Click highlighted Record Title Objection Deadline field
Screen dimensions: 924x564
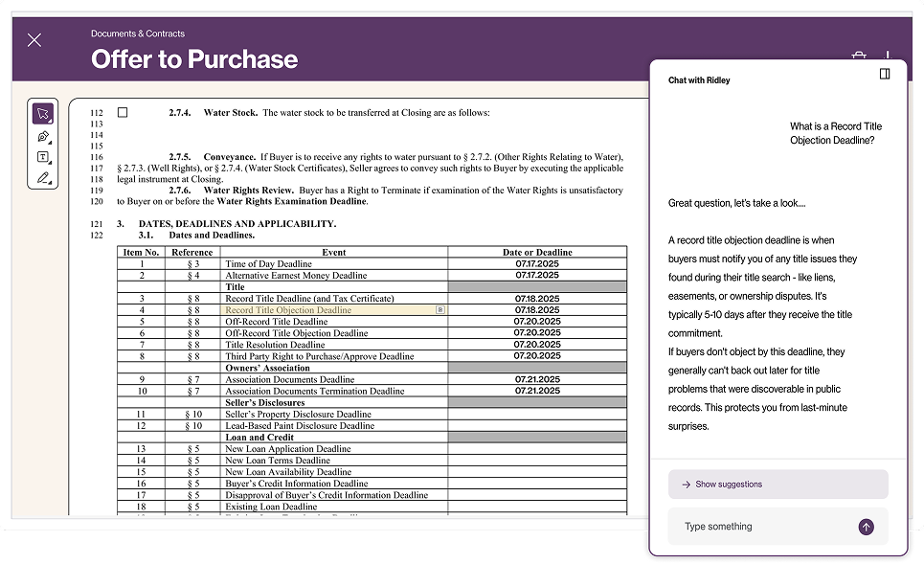coord(333,310)
